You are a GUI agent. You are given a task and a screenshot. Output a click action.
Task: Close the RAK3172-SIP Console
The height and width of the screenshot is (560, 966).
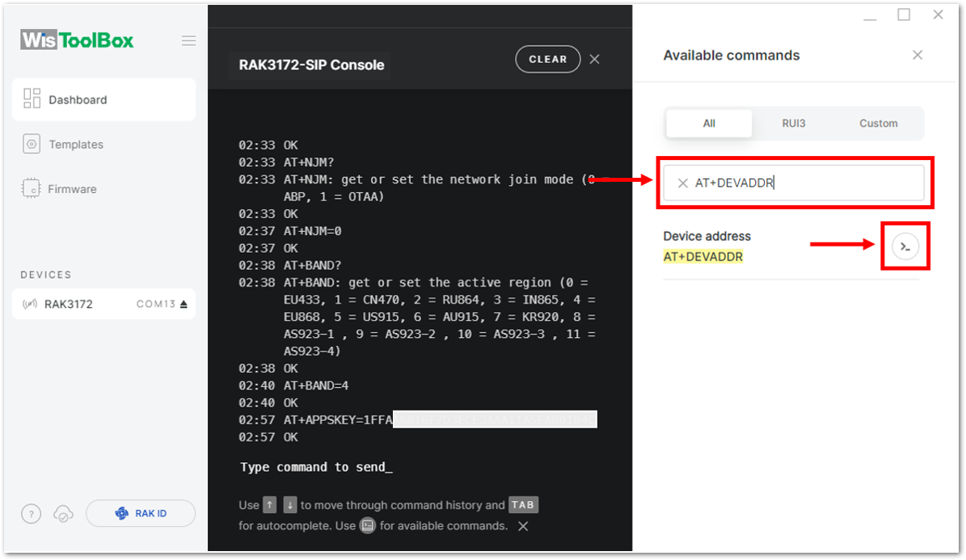tap(594, 59)
